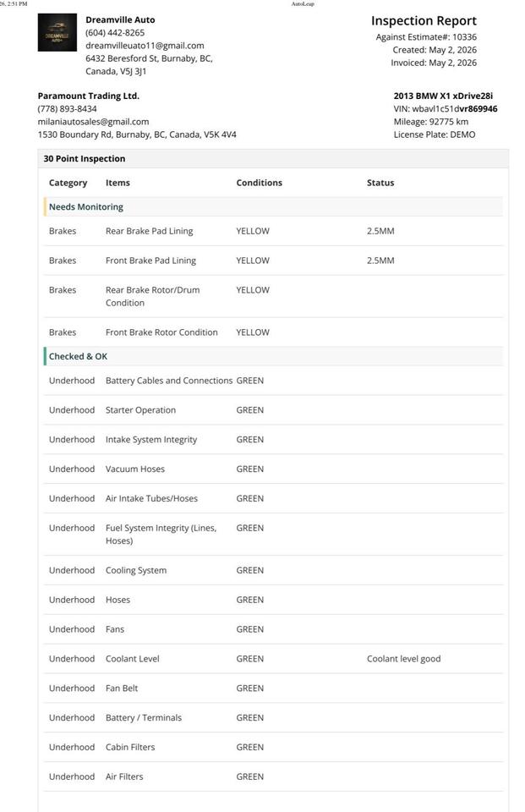This screenshot has height=812, width=525.
Task: Click the Against Estimate# 10336 text
Action: click(x=426, y=36)
